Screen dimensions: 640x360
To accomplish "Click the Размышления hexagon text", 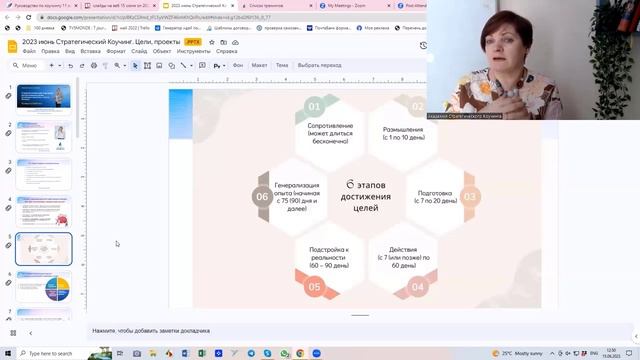I will [x=404, y=133].
